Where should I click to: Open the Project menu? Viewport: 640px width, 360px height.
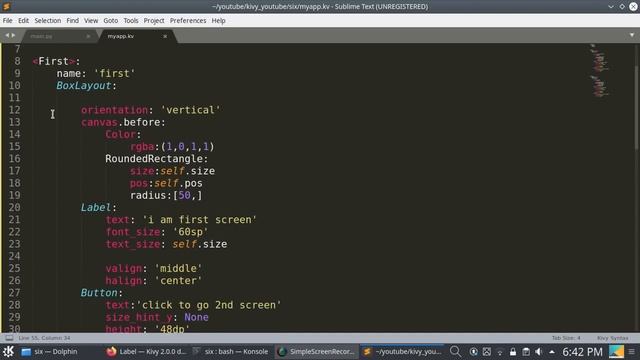[154, 20]
